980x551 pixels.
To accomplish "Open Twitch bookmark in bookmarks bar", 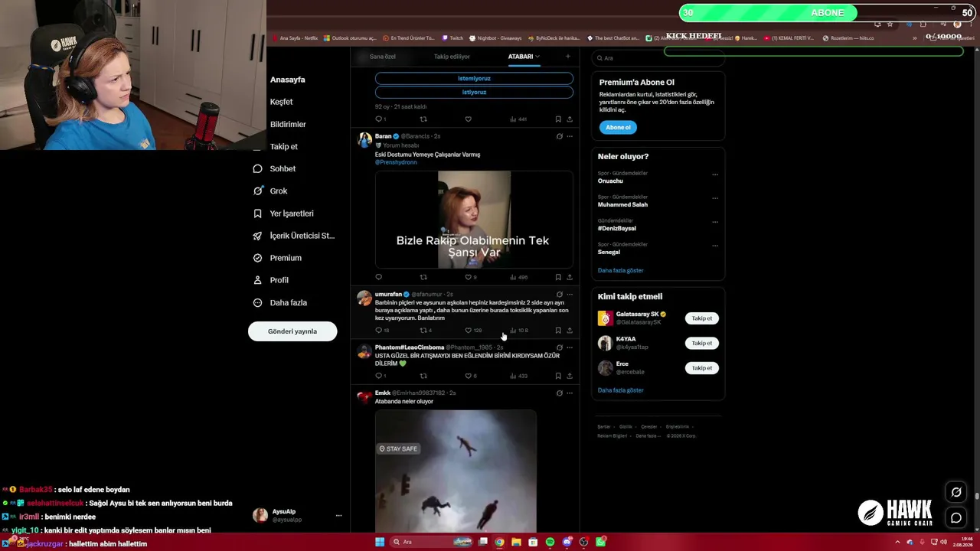I will 452,38.
